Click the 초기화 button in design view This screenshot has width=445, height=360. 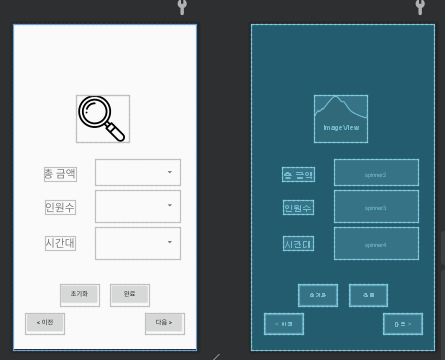pyautogui.click(x=80, y=295)
